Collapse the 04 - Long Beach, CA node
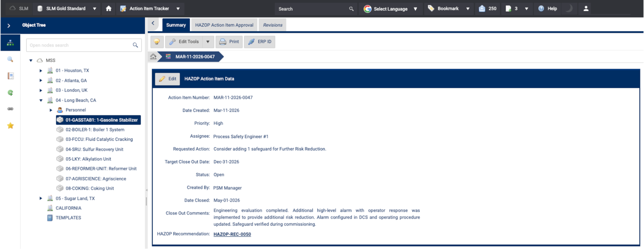The width and height of the screenshot is (644, 249). click(41, 100)
